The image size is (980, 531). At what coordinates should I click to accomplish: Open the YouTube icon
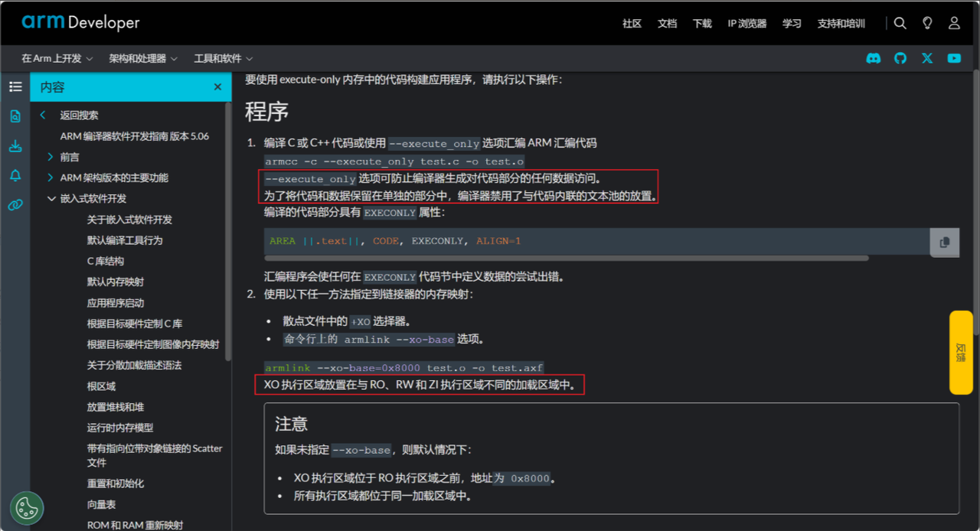coord(954,58)
